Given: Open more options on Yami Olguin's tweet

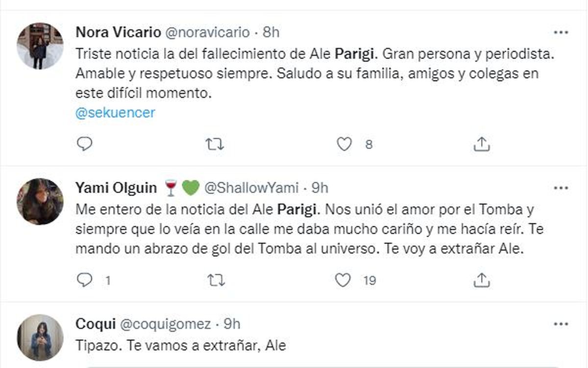Looking at the screenshot, I should [x=561, y=188].
